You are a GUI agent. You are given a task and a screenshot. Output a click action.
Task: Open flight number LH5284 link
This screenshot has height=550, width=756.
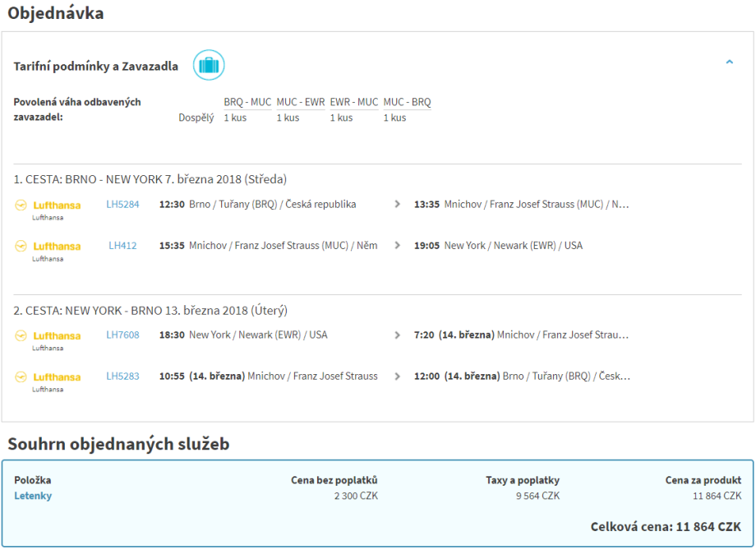pyautogui.click(x=122, y=205)
